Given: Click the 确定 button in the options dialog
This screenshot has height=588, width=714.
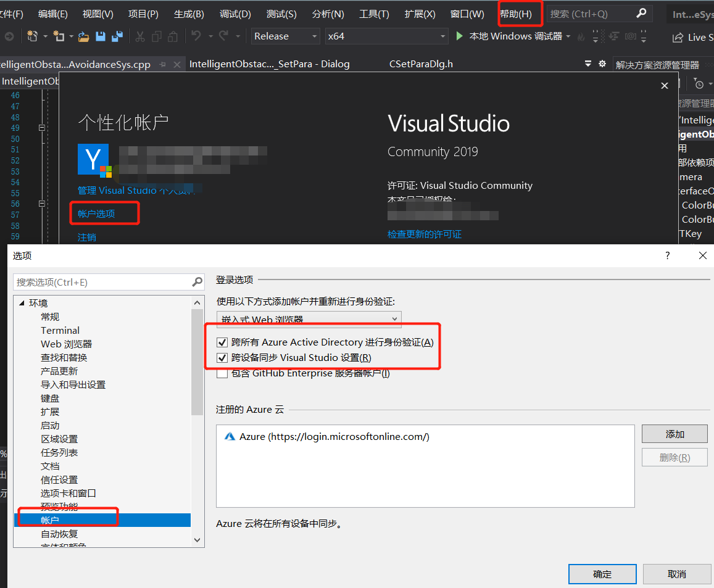Looking at the screenshot, I should pyautogui.click(x=602, y=574).
